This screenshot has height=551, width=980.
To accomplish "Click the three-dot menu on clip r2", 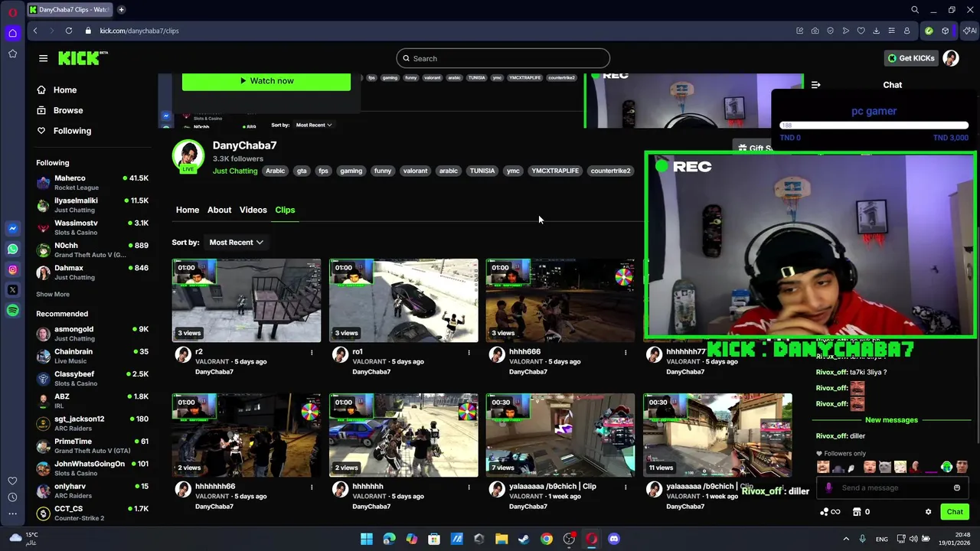I will tap(312, 352).
